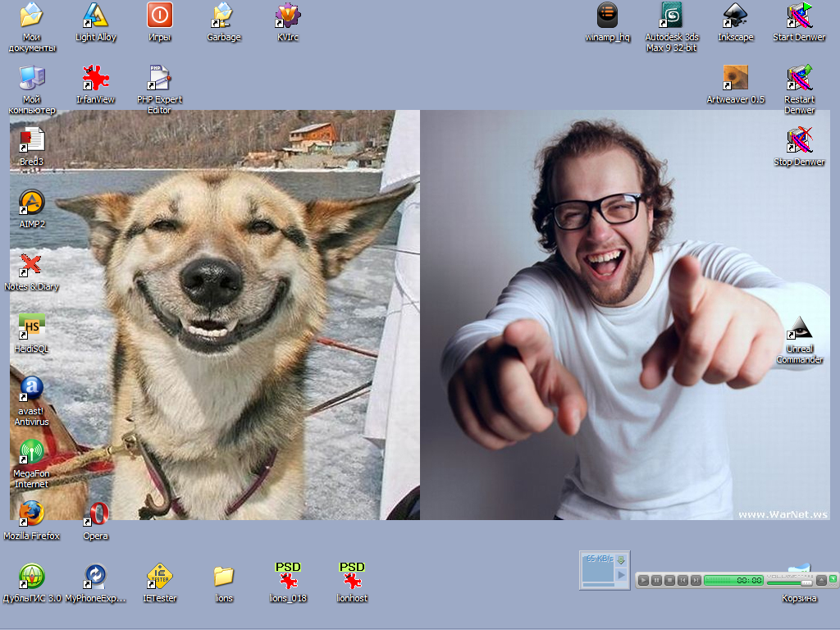Pause playback in the mini player
The height and width of the screenshot is (630, 840).
point(656,580)
